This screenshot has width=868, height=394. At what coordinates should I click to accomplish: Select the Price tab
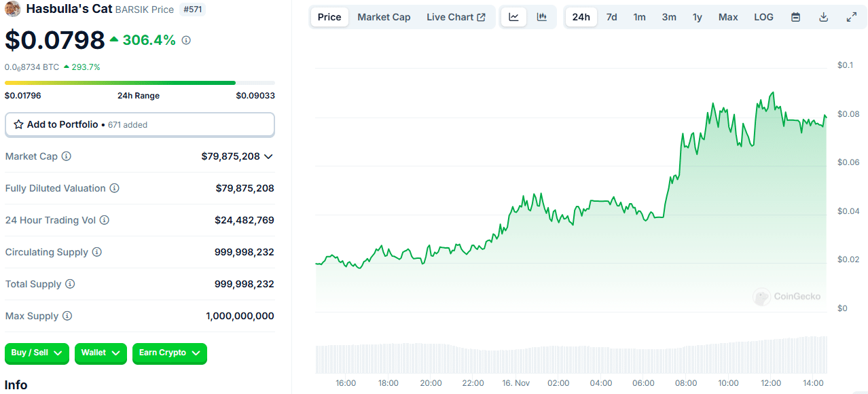pos(329,17)
